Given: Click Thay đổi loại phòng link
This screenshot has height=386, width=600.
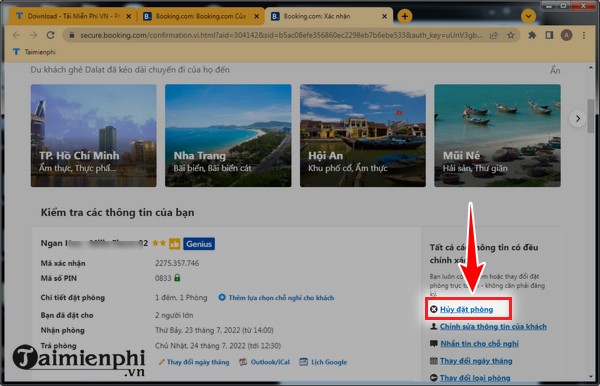Looking at the screenshot, I should pos(475,378).
